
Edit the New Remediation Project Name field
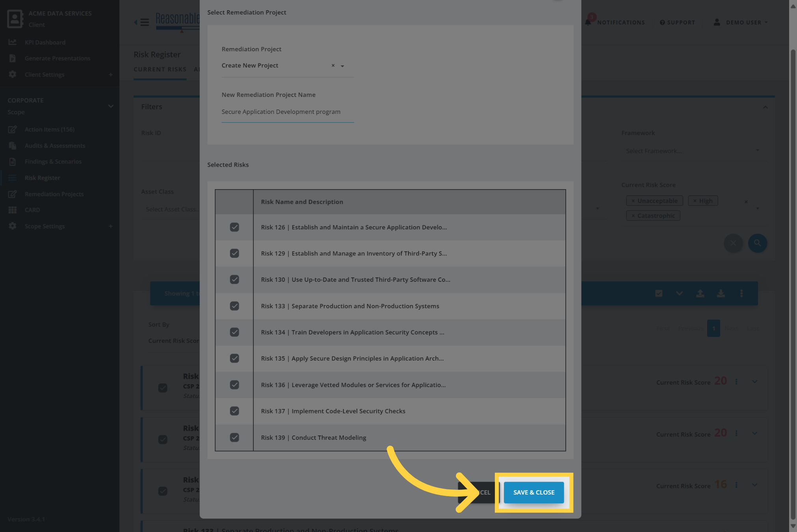(x=288, y=112)
